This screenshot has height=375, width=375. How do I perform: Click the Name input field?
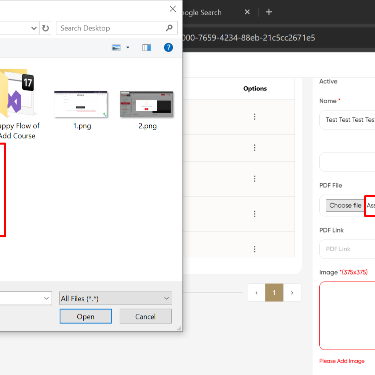coord(347,120)
